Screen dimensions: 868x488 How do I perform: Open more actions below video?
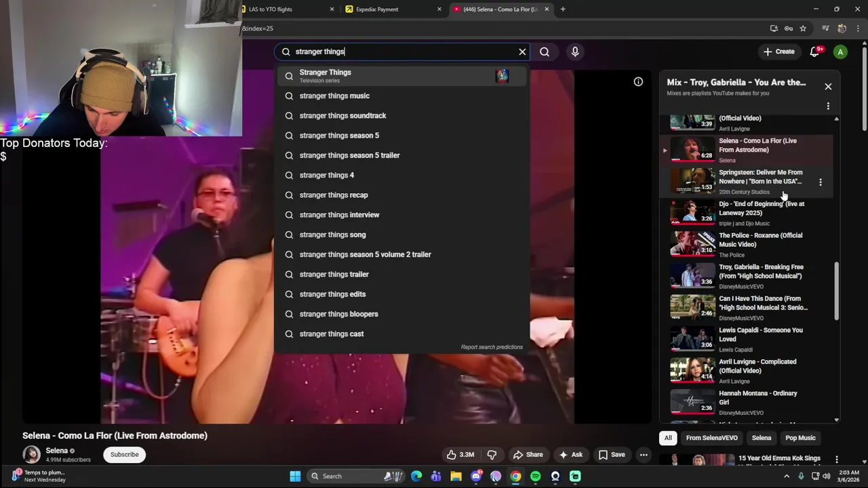(x=644, y=455)
